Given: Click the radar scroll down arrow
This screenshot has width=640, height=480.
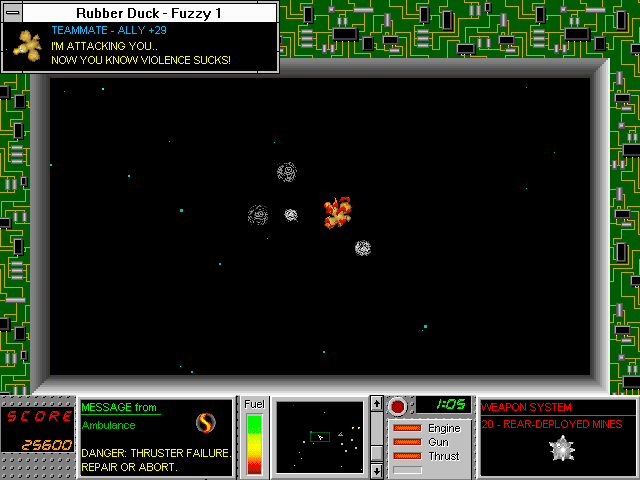Looking at the screenshot, I should 376,470.
